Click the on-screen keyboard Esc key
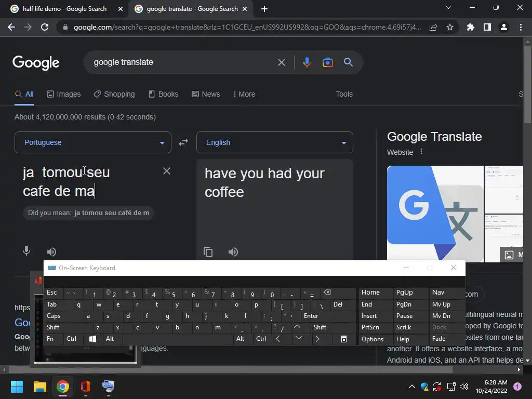This screenshot has height=399, width=532. (x=54, y=292)
